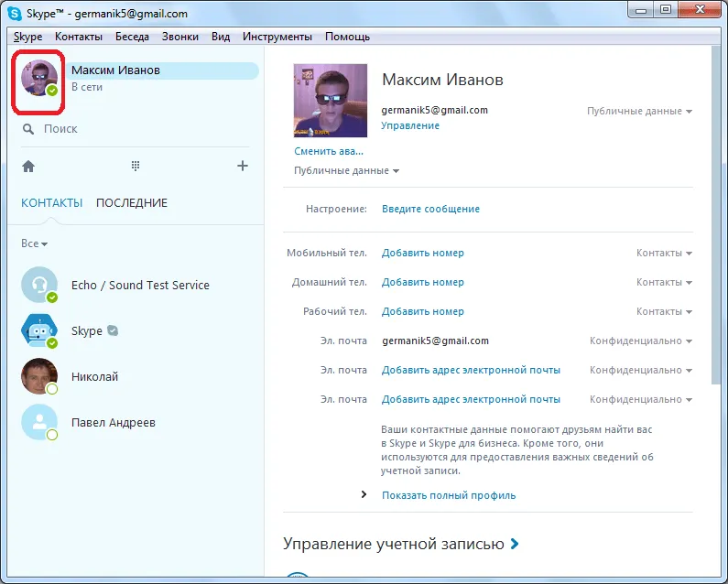This screenshot has width=728, height=584.
Task: Click Добавить номер for Мобильный тел.
Action: (x=422, y=253)
